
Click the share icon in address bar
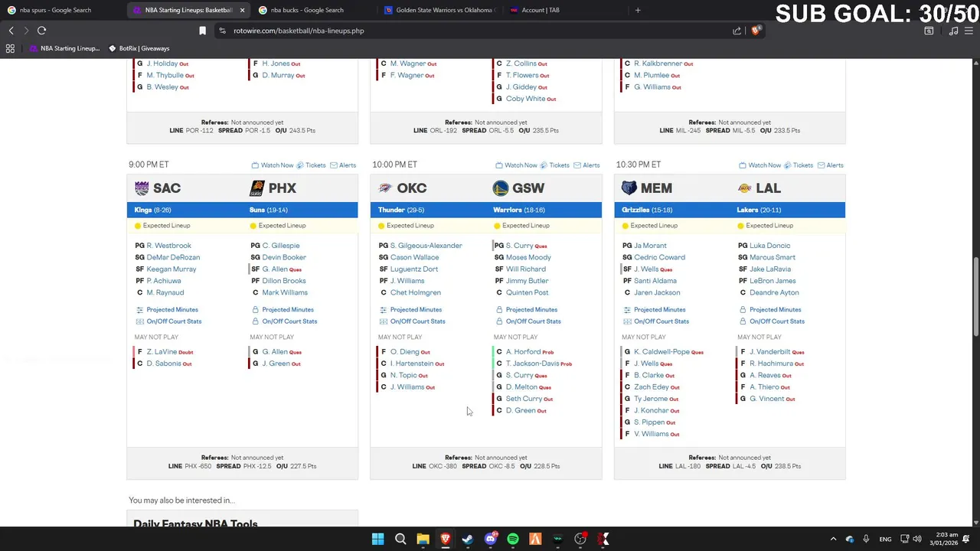[x=737, y=31]
